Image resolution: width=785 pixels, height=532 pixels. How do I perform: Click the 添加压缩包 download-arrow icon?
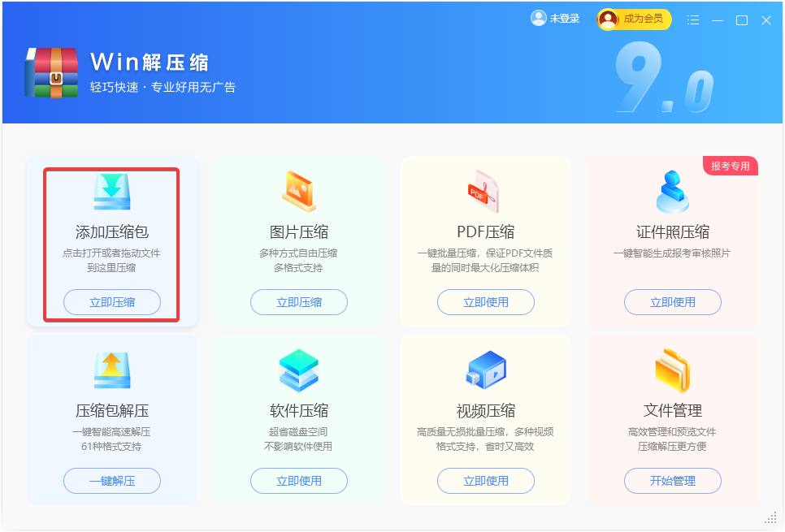click(112, 192)
